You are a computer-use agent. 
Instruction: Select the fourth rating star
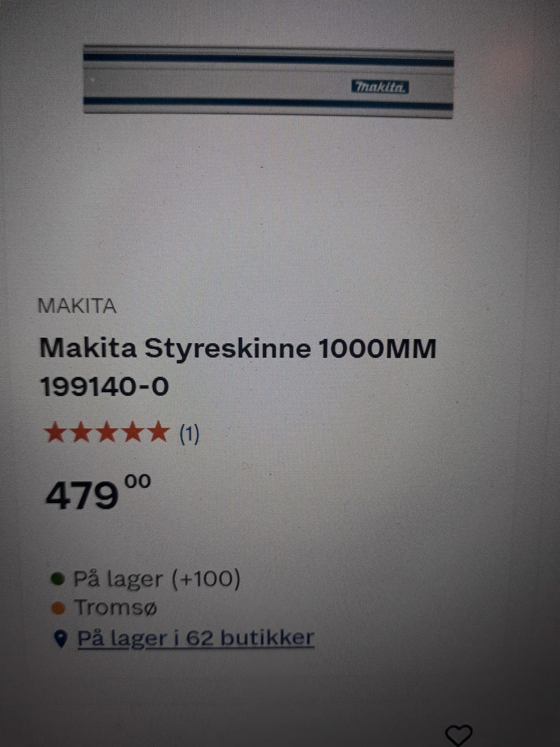pyautogui.click(x=132, y=432)
